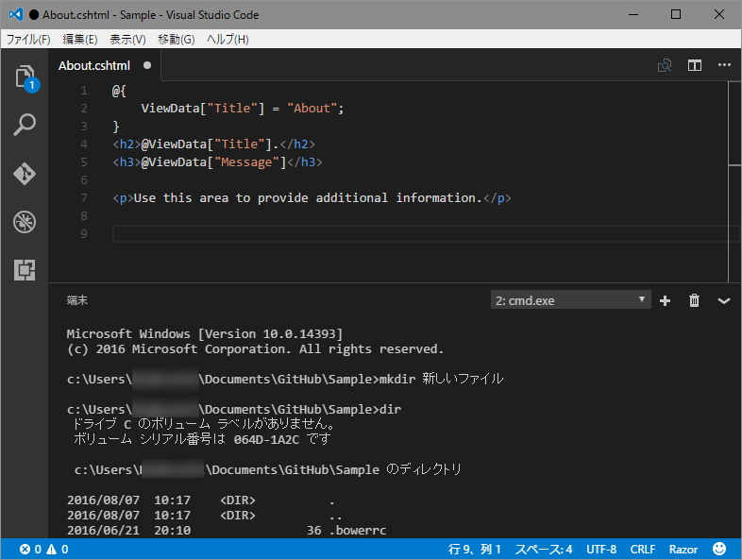
Task: Open the Git source control view
Action: click(25, 174)
